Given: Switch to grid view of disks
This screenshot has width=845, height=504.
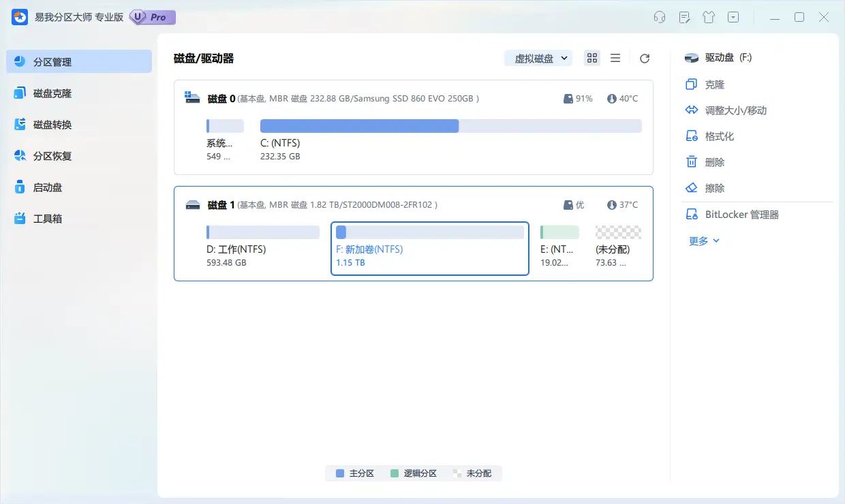Looking at the screenshot, I should pyautogui.click(x=591, y=58).
